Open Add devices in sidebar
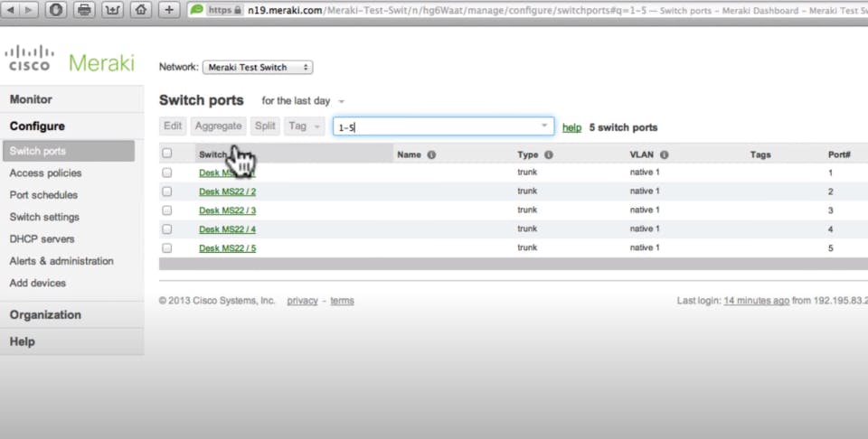 pos(38,283)
